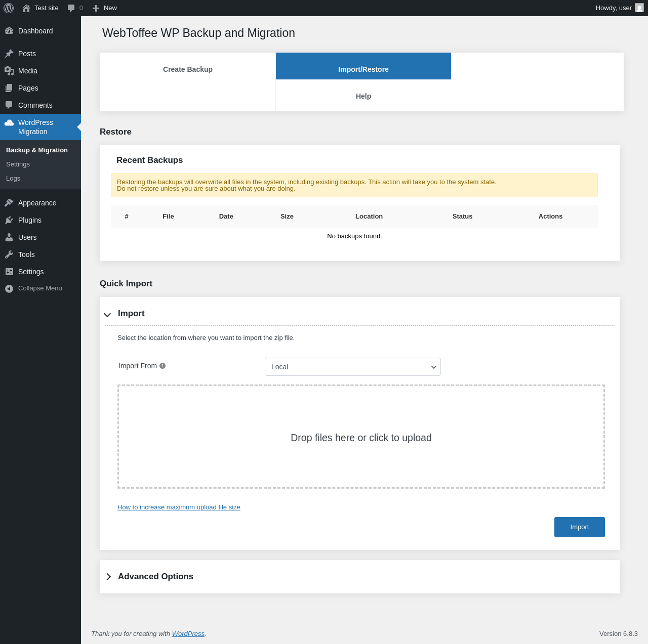This screenshot has height=644, width=648.
Task: Click the blue Import button
Action: point(580,527)
